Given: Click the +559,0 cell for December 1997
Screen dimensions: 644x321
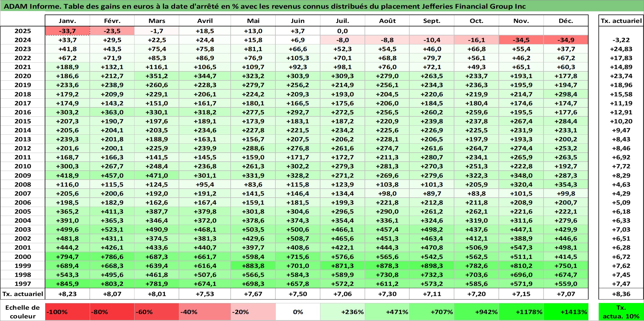Looking at the screenshot, I should pyautogui.click(x=566, y=284).
